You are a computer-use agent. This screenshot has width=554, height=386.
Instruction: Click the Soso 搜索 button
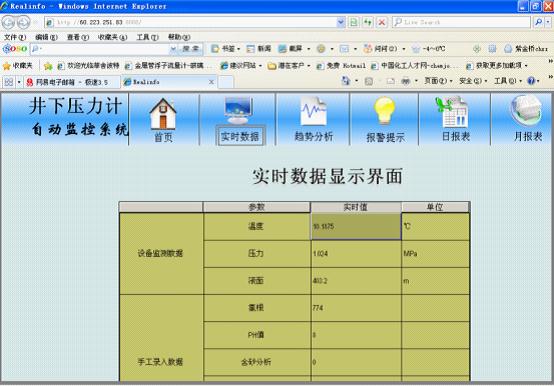coord(190,49)
